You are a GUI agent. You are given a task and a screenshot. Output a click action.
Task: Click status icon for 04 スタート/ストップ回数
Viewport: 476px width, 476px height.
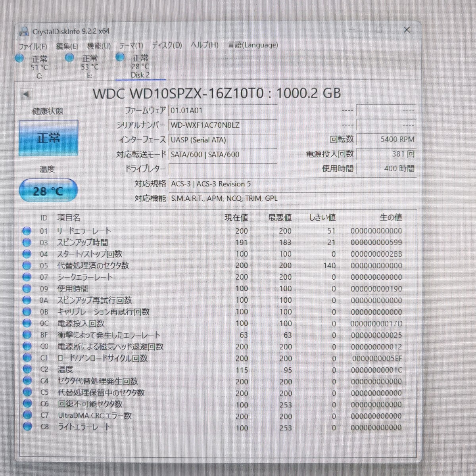(x=27, y=254)
